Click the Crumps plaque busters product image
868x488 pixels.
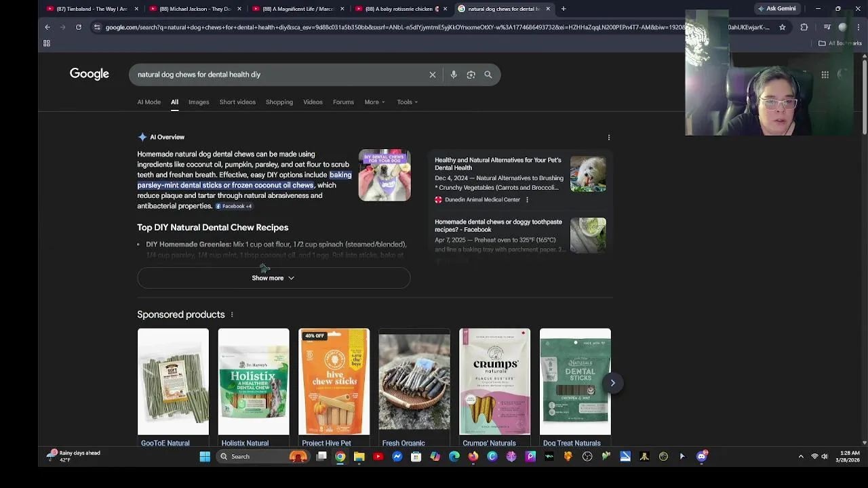[495, 382]
